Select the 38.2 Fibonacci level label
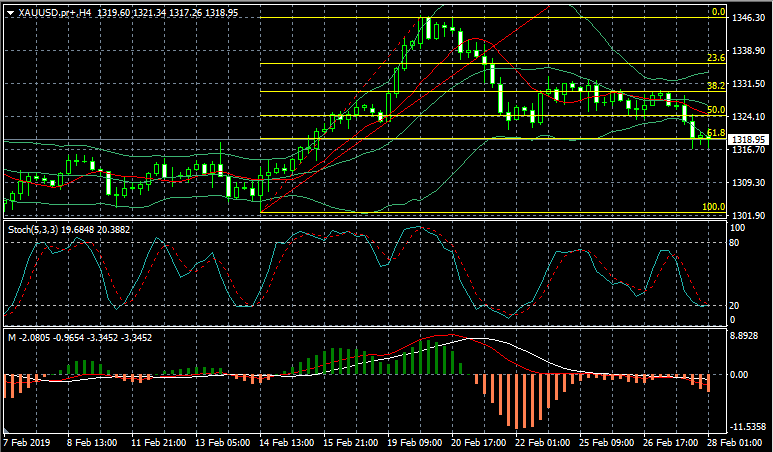773x452 pixels. tap(716, 86)
